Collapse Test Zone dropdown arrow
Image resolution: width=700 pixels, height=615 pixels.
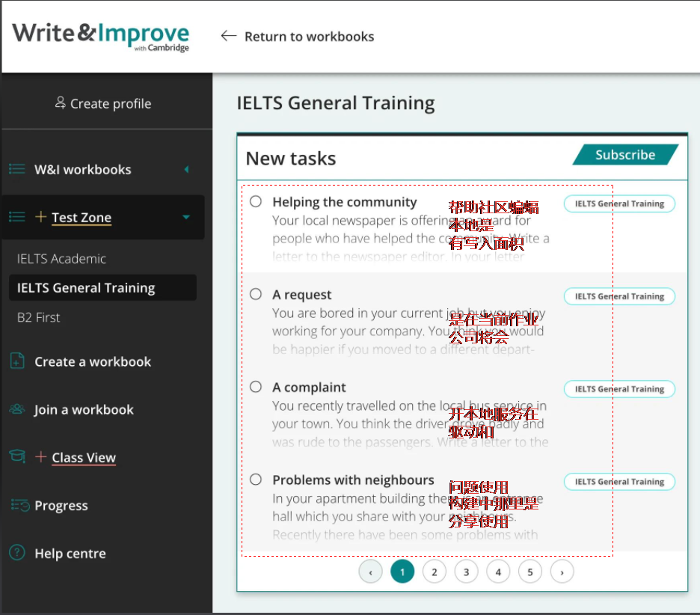186,217
